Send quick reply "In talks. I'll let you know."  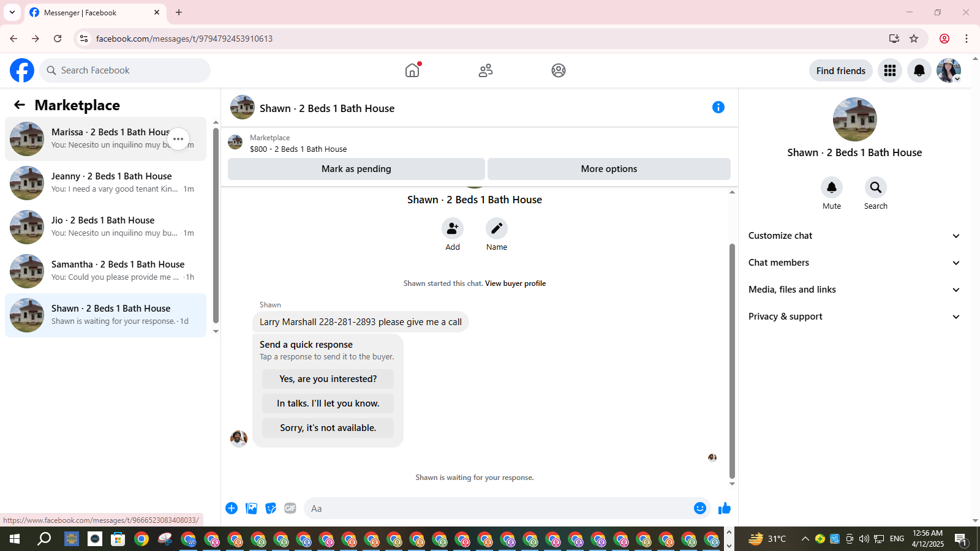[328, 403]
